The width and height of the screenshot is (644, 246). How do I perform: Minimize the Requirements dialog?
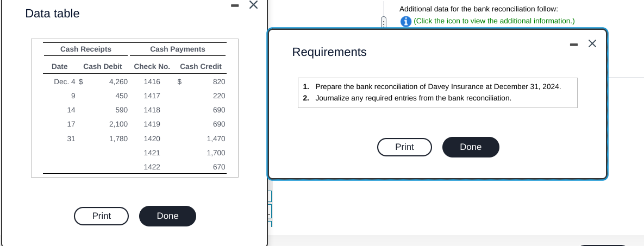574,44
